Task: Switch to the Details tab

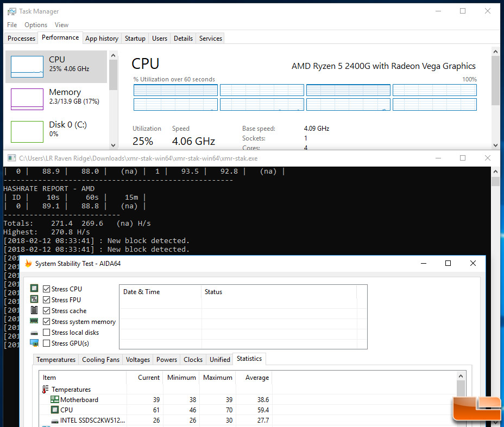Action: (x=183, y=38)
